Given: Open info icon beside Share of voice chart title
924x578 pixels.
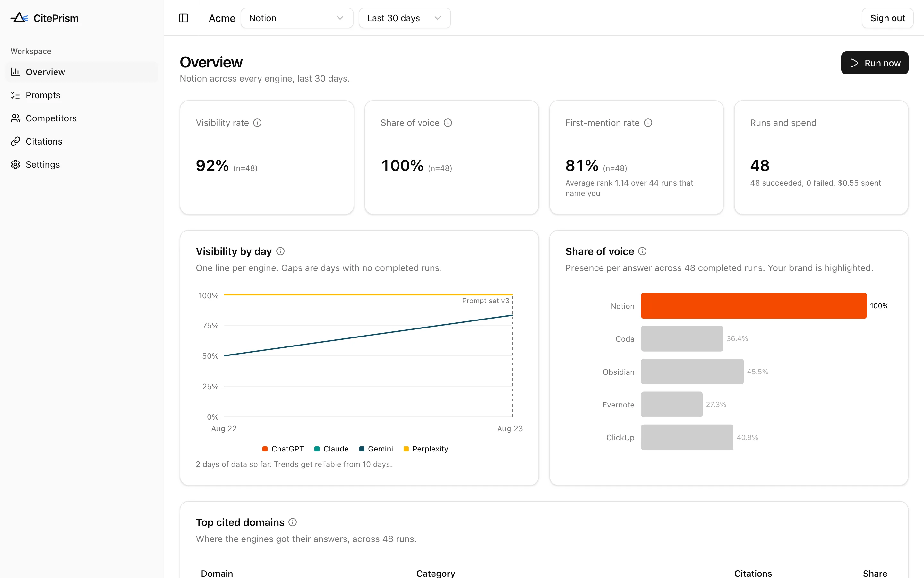Looking at the screenshot, I should [x=642, y=251].
